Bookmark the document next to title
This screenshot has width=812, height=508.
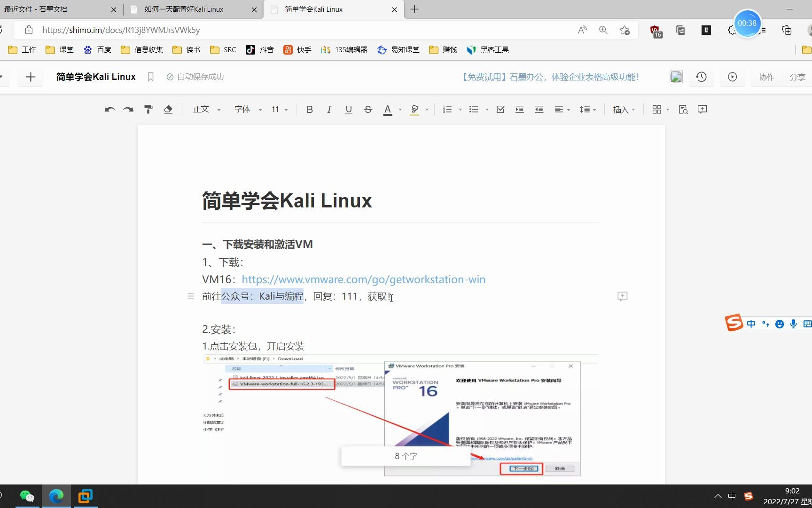tap(150, 77)
